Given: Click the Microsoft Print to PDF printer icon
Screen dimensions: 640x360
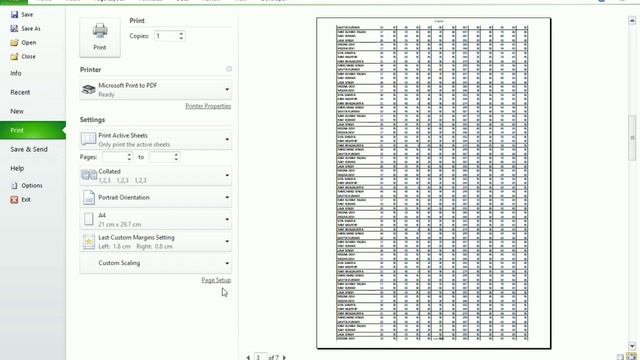Looking at the screenshot, I should click(89, 89).
